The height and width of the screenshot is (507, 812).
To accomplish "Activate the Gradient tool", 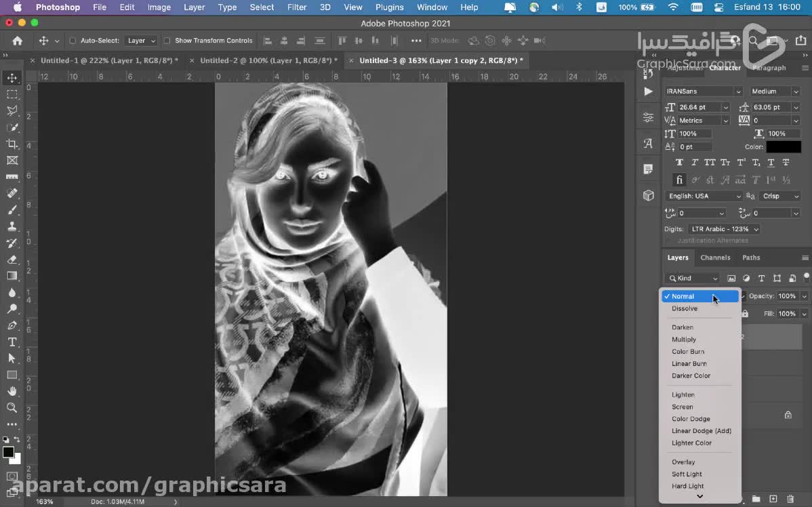I will coord(12,276).
